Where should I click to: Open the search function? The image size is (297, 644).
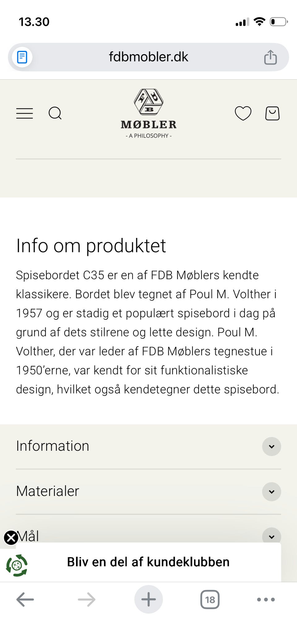point(55,113)
